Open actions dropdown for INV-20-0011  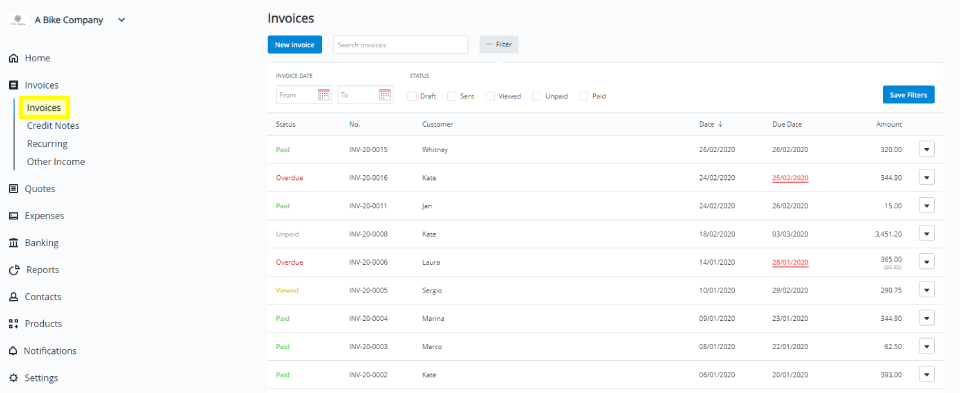point(926,206)
